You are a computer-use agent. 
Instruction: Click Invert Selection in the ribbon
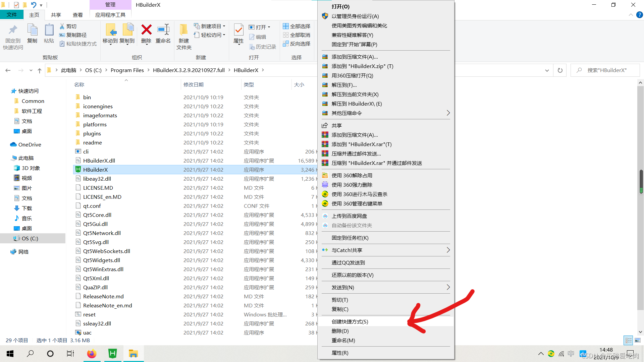pyautogui.click(x=297, y=44)
